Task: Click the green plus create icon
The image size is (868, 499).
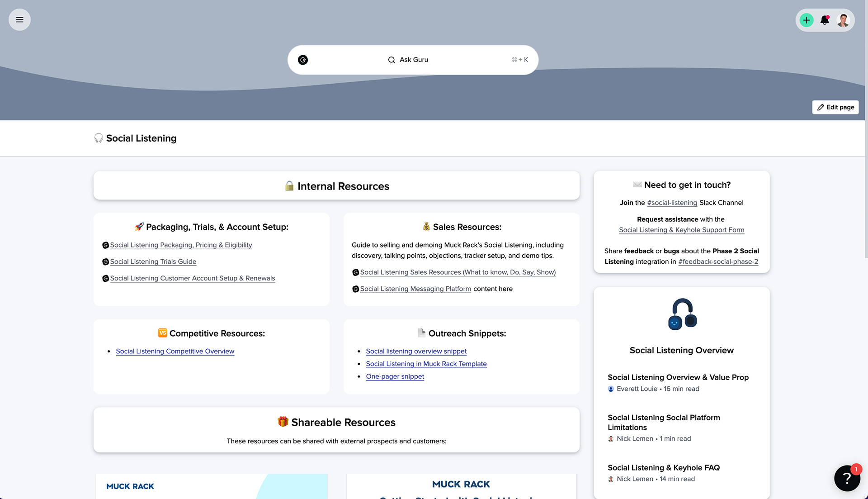Action: pyautogui.click(x=807, y=20)
